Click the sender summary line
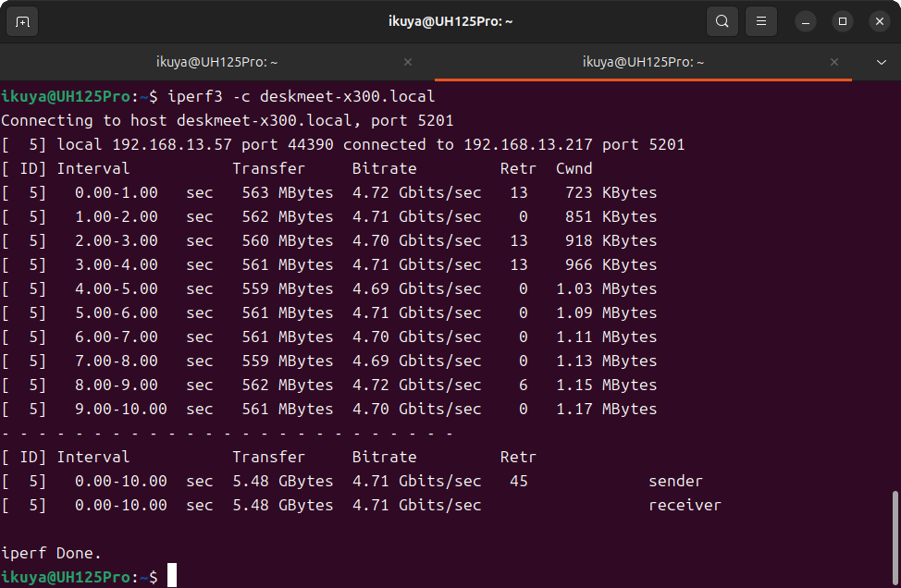Viewport: 901px width, 588px height. coord(370,481)
